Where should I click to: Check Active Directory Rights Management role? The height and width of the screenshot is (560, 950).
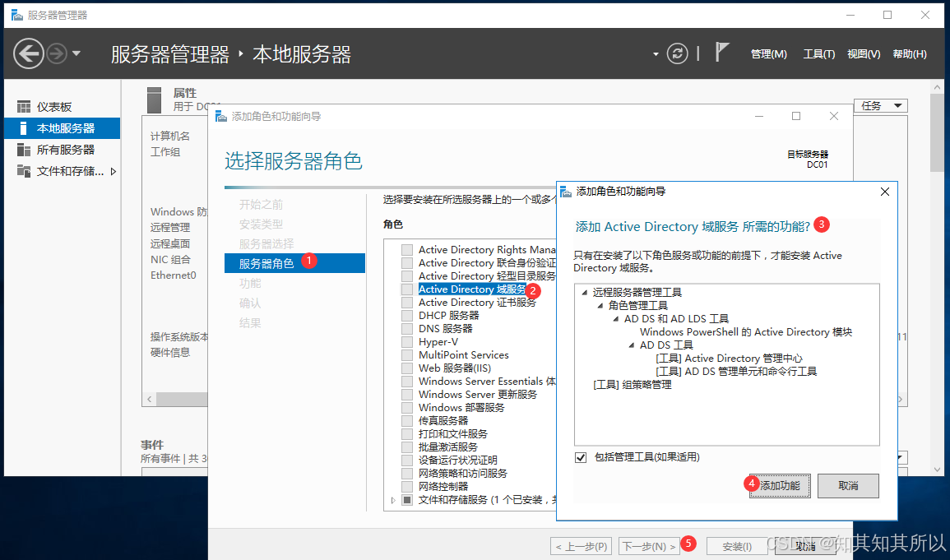tap(407, 250)
